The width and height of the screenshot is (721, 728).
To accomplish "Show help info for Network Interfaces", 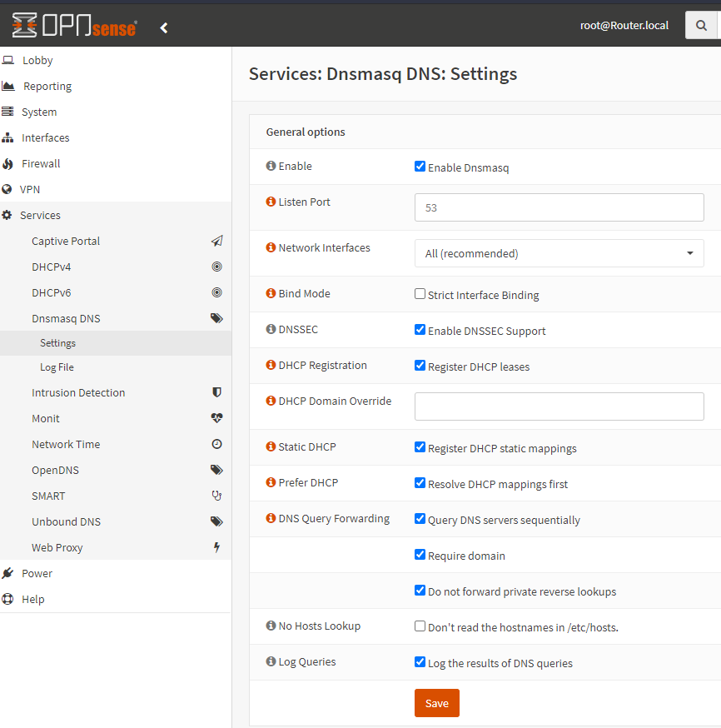I will 271,247.
